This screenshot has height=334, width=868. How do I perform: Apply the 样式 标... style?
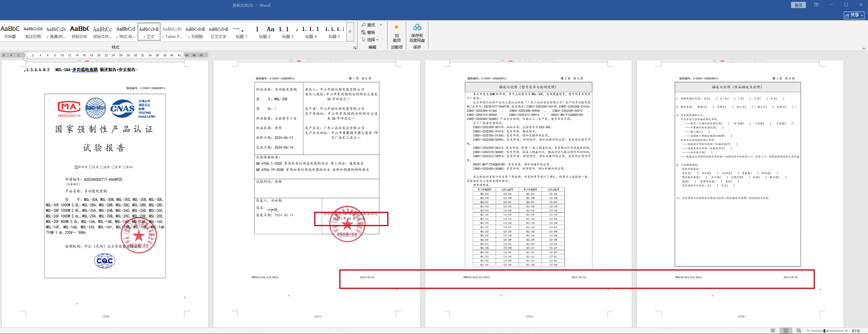point(126,32)
